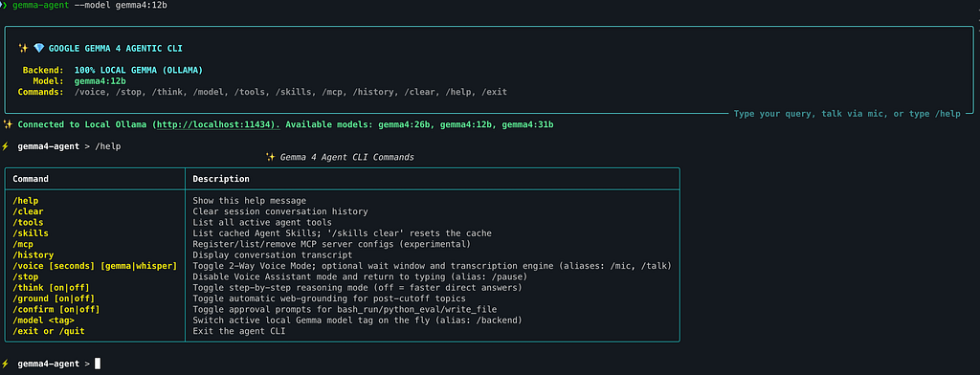Select the /ground [on|off] command
Screen dimensions: 980x375
coord(54,298)
